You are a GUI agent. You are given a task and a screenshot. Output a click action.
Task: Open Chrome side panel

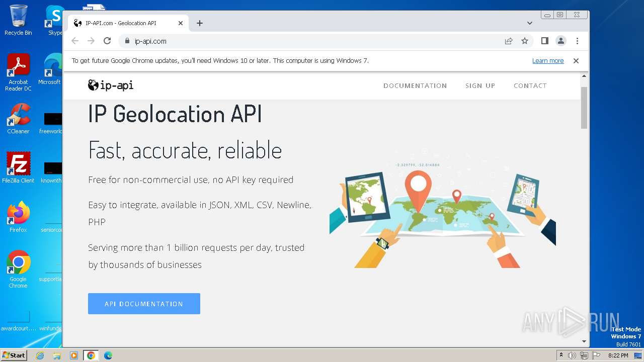click(x=544, y=41)
